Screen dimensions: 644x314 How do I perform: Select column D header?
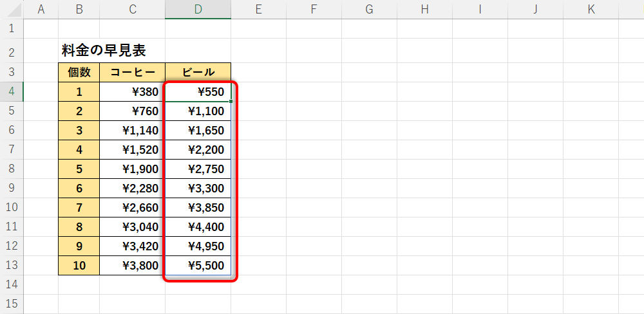pos(198,9)
